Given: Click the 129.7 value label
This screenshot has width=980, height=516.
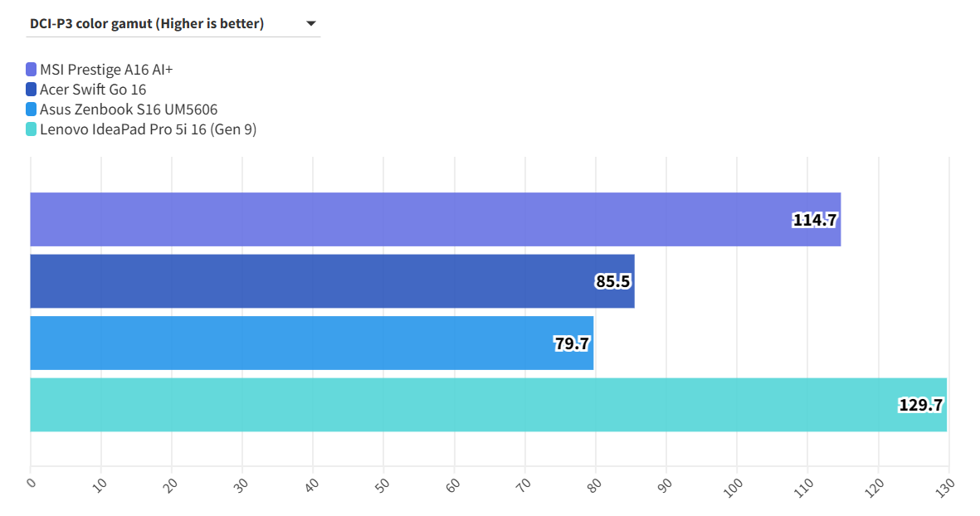Looking at the screenshot, I should tap(920, 405).
